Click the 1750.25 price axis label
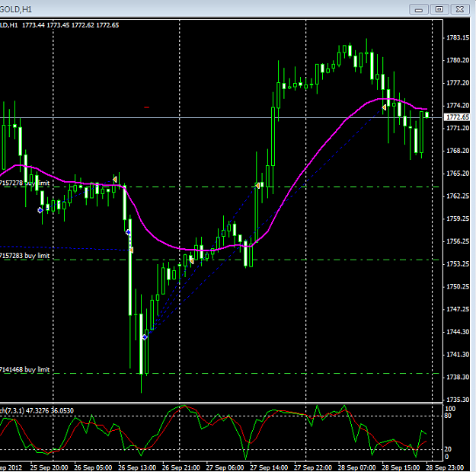This screenshot has width=476, height=472. click(x=458, y=286)
